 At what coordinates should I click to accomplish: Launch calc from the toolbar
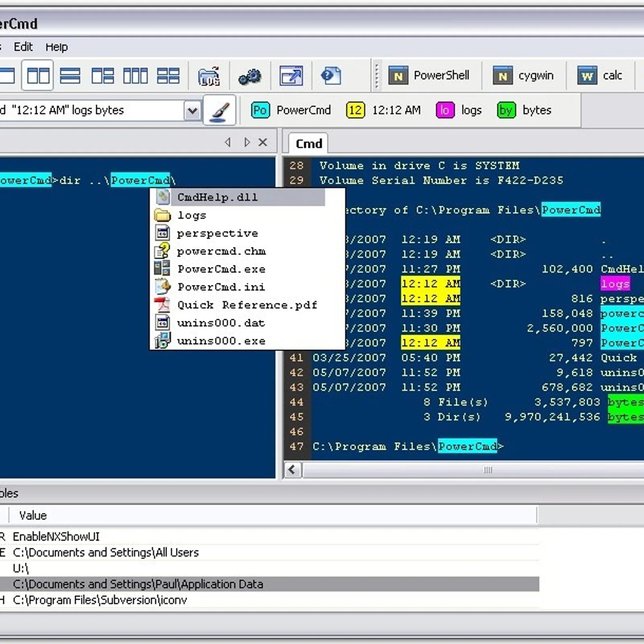coord(600,75)
